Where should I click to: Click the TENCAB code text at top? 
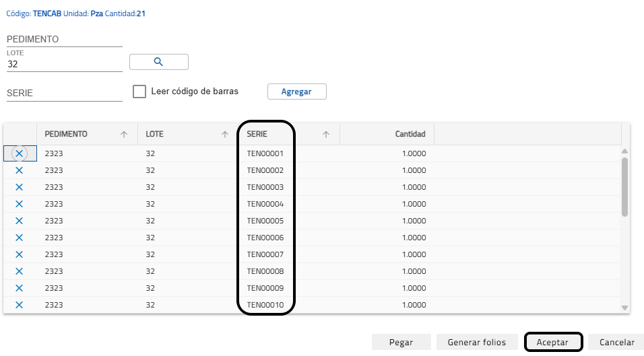tap(47, 13)
